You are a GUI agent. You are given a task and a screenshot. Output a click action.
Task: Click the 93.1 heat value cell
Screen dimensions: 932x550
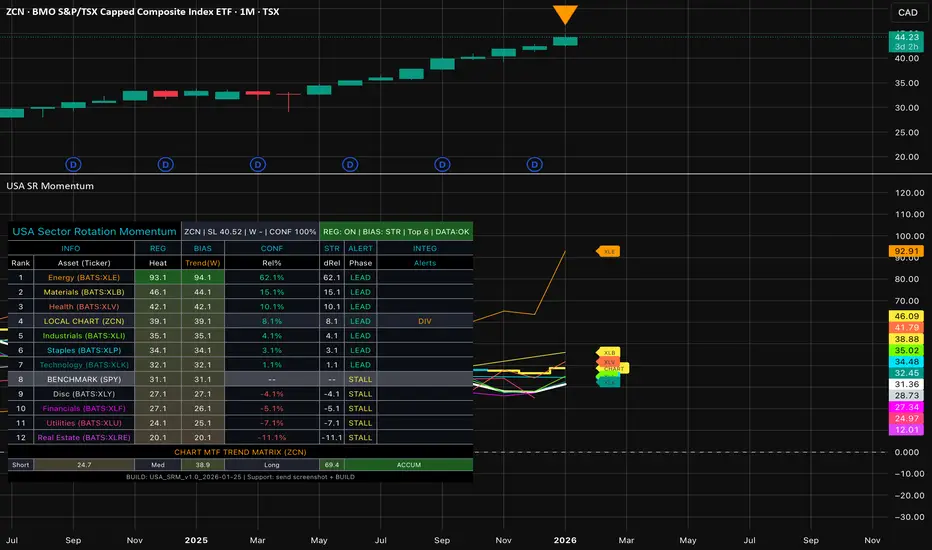158,277
